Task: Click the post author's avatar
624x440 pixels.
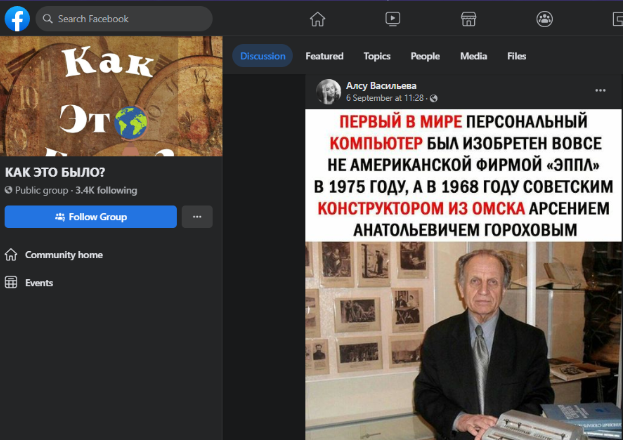Action: [x=328, y=91]
